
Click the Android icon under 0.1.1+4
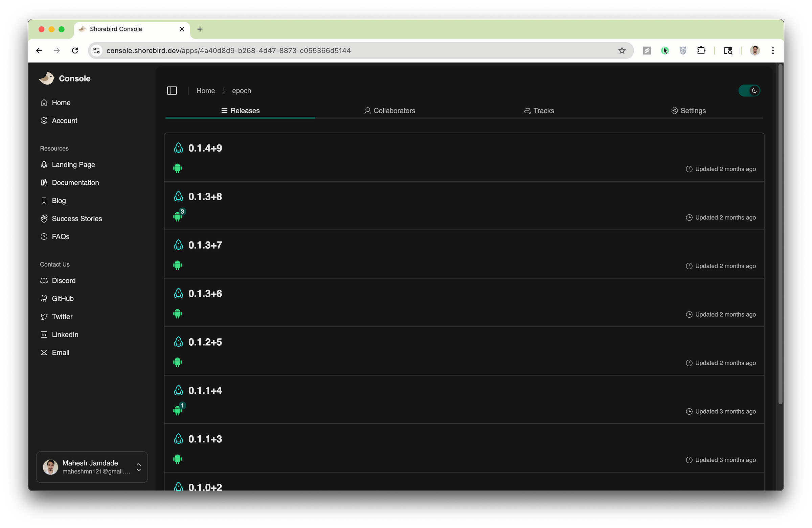point(177,410)
